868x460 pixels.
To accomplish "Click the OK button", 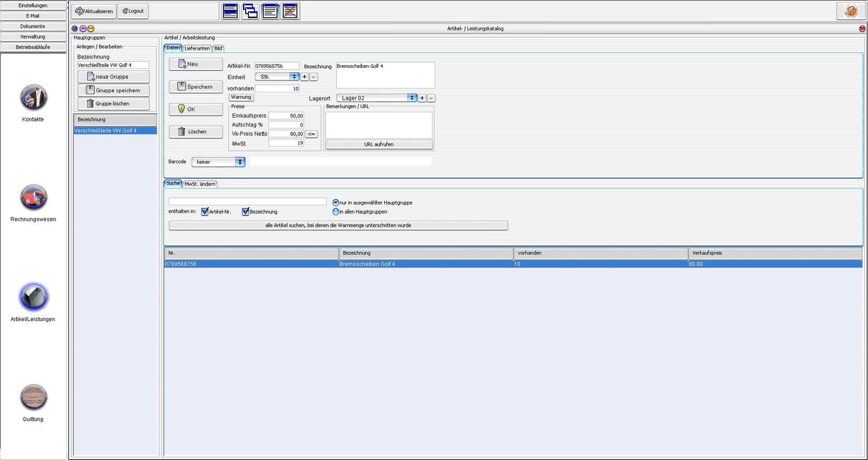I will [x=196, y=109].
